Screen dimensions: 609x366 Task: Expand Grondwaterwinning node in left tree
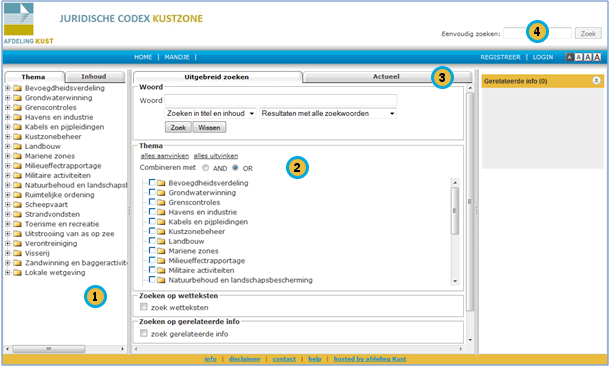click(7, 98)
